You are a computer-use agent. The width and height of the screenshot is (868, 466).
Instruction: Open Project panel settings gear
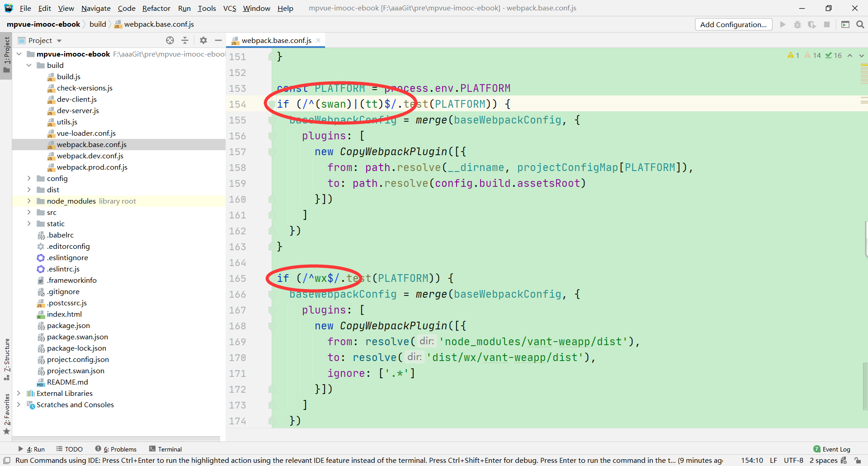203,40
